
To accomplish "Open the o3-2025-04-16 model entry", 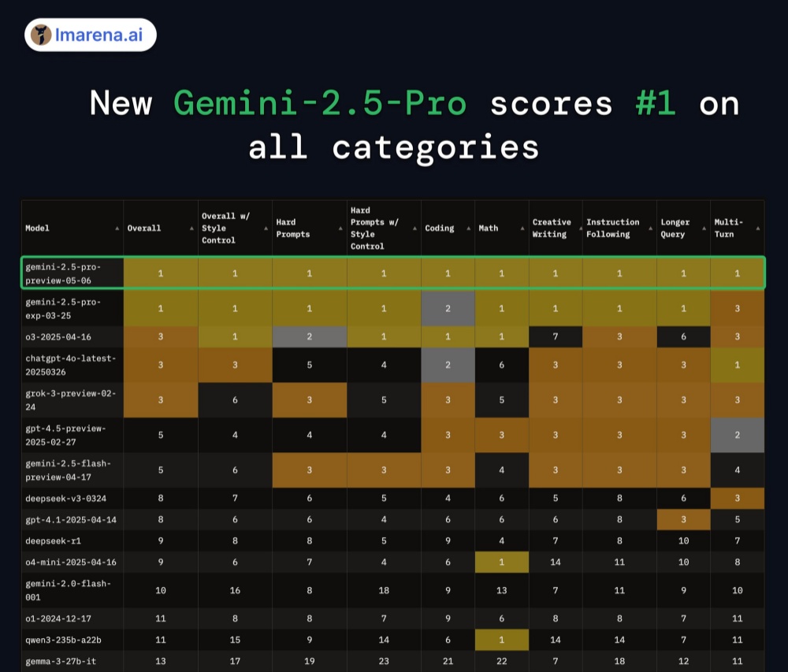I will tap(58, 336).
